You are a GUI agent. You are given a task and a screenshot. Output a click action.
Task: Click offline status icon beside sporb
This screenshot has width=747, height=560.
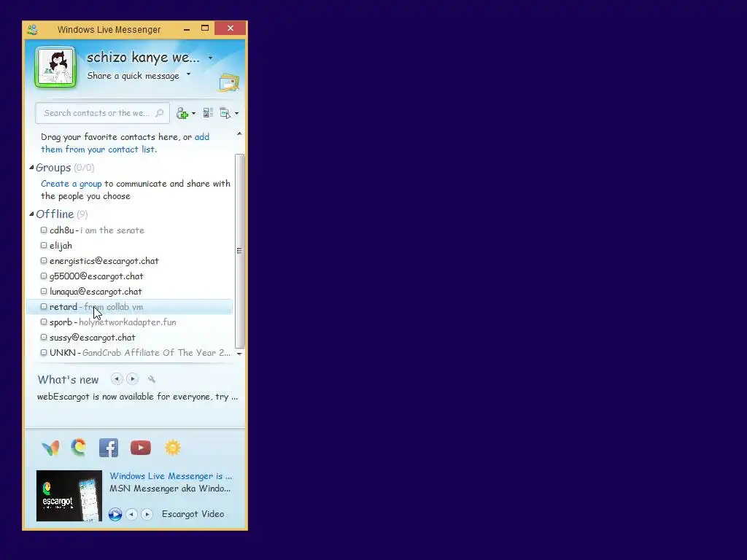(44, 322)
